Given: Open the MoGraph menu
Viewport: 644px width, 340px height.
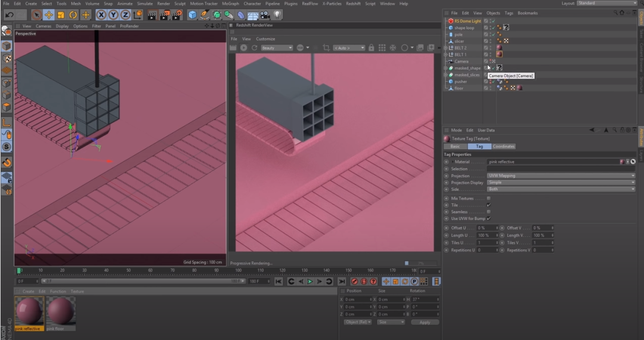Looking at the screenshot, I should (x=230, y=4).
